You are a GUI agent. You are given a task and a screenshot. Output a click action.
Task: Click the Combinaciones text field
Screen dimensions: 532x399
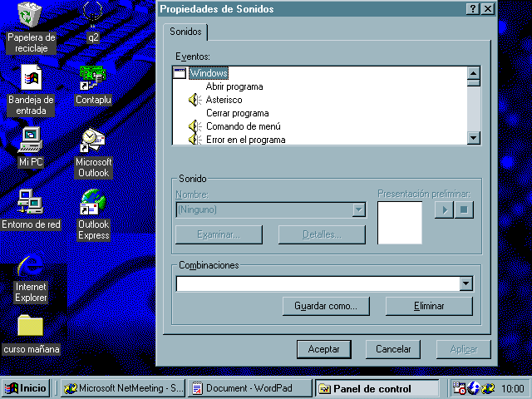[x=318, y=283]
